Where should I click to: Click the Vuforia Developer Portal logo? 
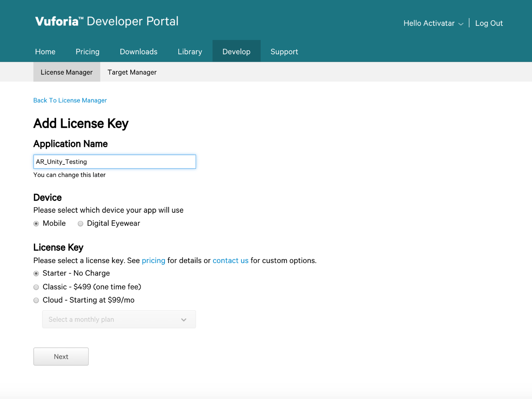tap(107, 21)
